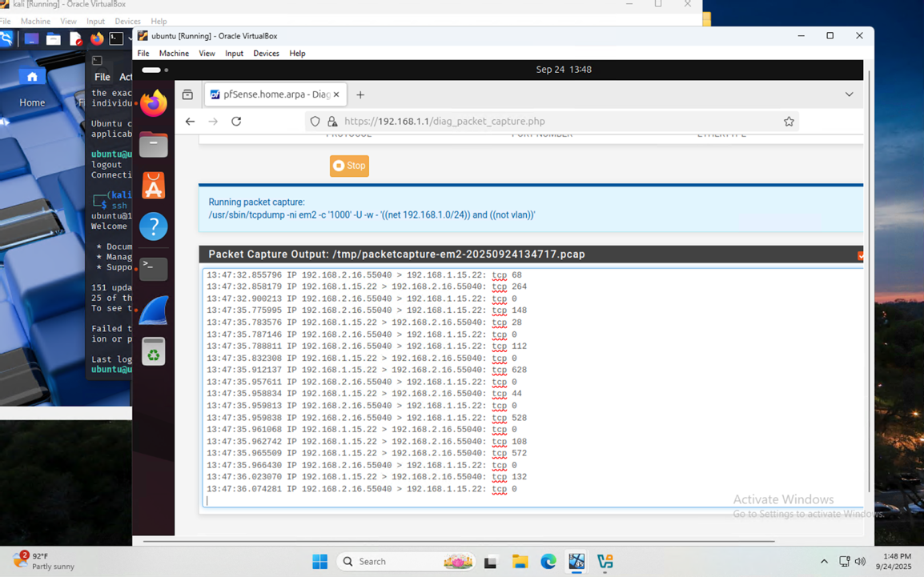Select the pfSense.home.arpa tab

coord(275,94)
